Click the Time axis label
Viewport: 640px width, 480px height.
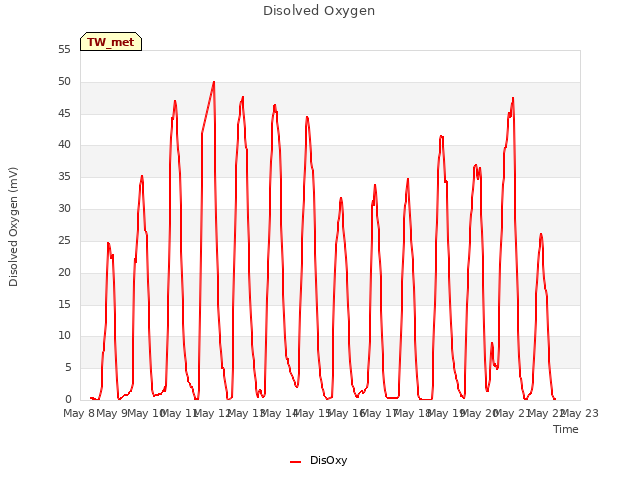coord(566,429)
